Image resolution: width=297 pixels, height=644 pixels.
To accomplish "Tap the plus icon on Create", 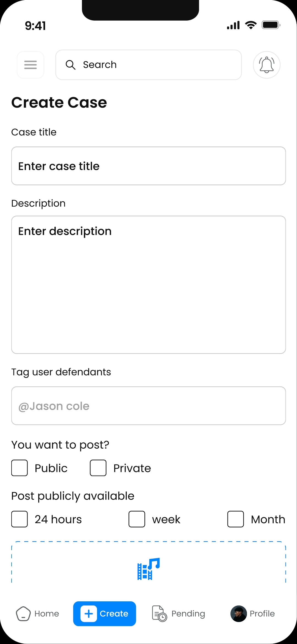I will (x=89, y=613).
